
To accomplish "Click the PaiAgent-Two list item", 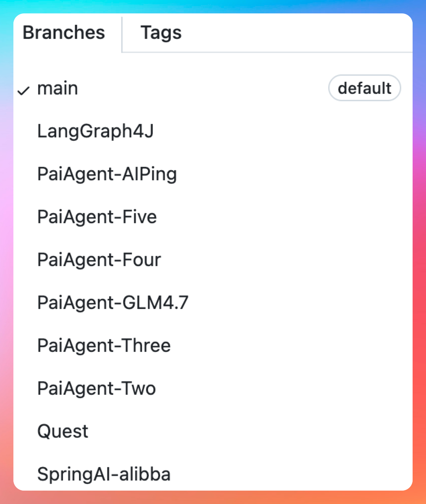I will coord(96,388).
